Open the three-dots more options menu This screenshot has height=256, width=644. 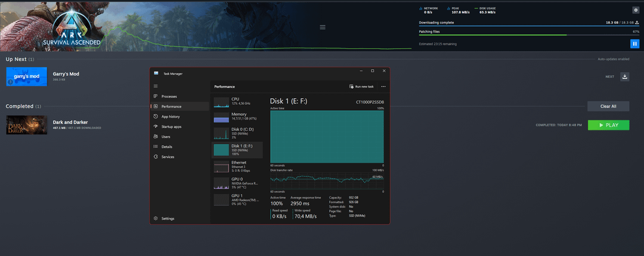383,86
